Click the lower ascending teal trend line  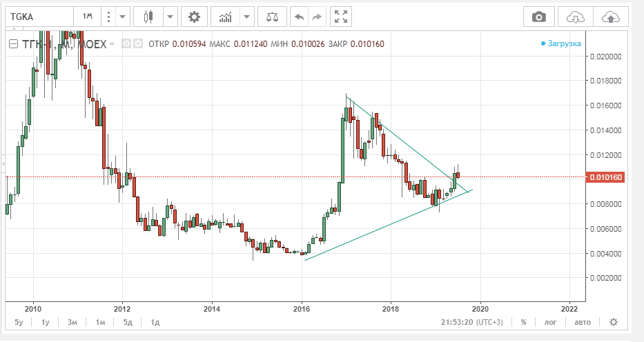(389, 225)
